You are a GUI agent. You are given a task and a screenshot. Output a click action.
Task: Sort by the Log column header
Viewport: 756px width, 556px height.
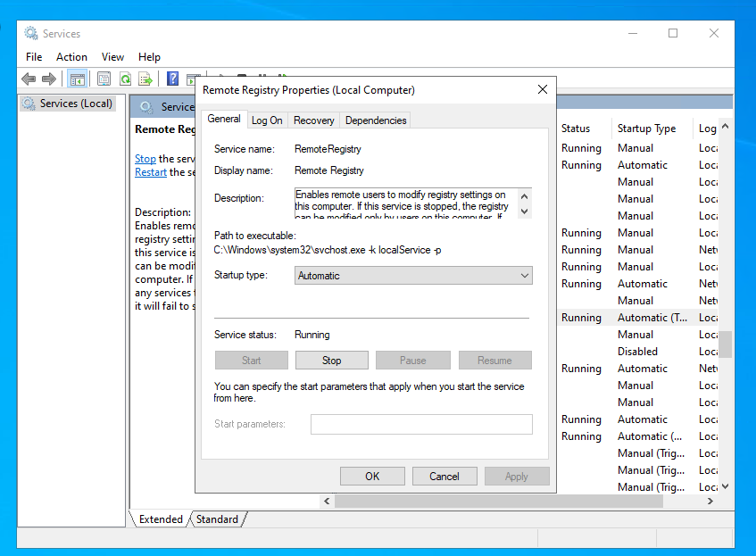tap(707, 129)
